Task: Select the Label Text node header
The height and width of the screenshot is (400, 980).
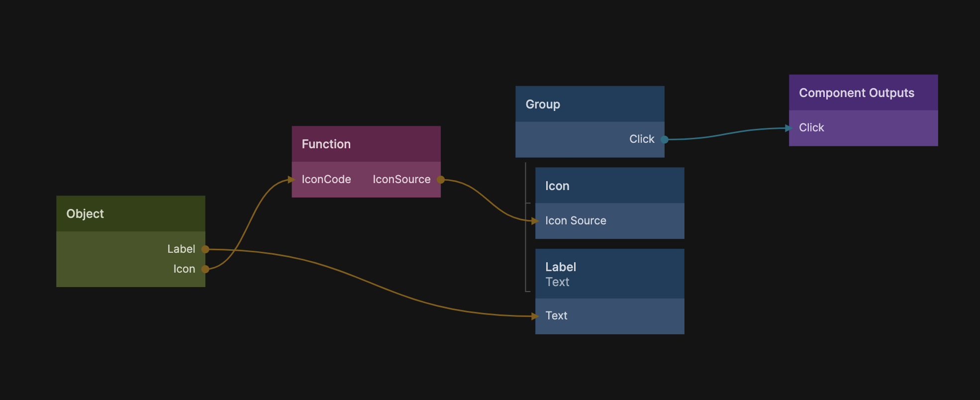Action: (x=609, y=274)
